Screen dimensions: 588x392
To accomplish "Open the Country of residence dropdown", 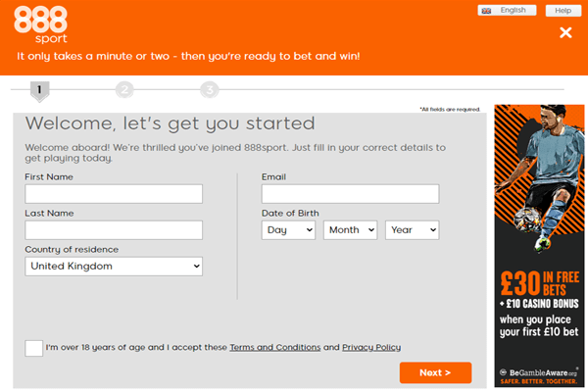I will click(x=114, y=267).
